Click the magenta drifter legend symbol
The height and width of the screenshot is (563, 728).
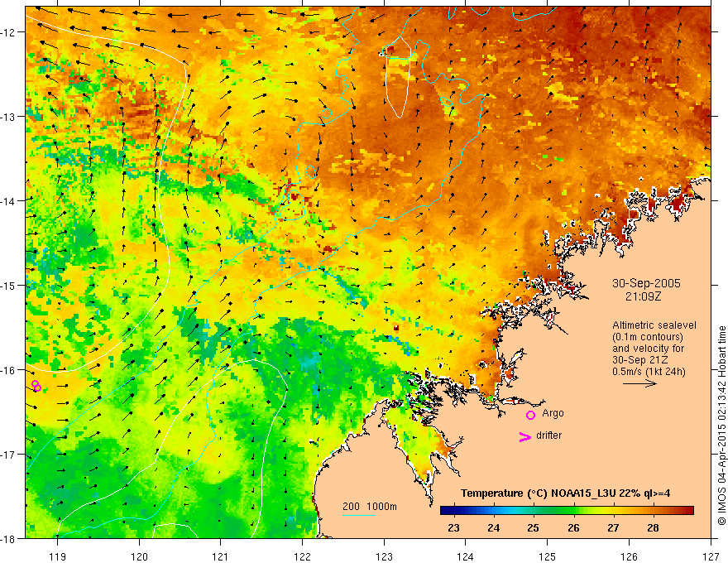[524, 436]
